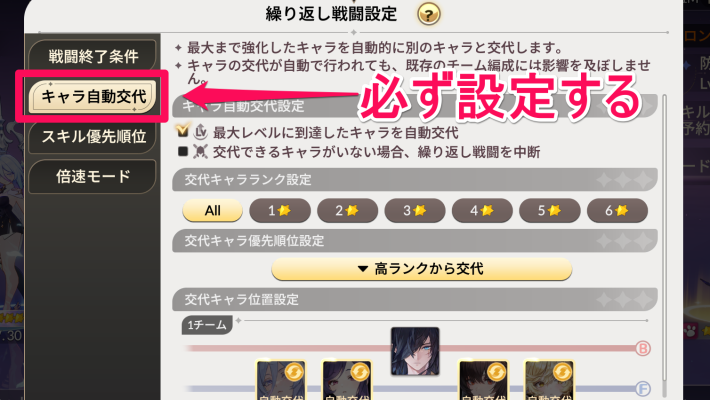Click the dark-haired character portrait in back row
Screen dimensions: 710x400
pos(415,351)
